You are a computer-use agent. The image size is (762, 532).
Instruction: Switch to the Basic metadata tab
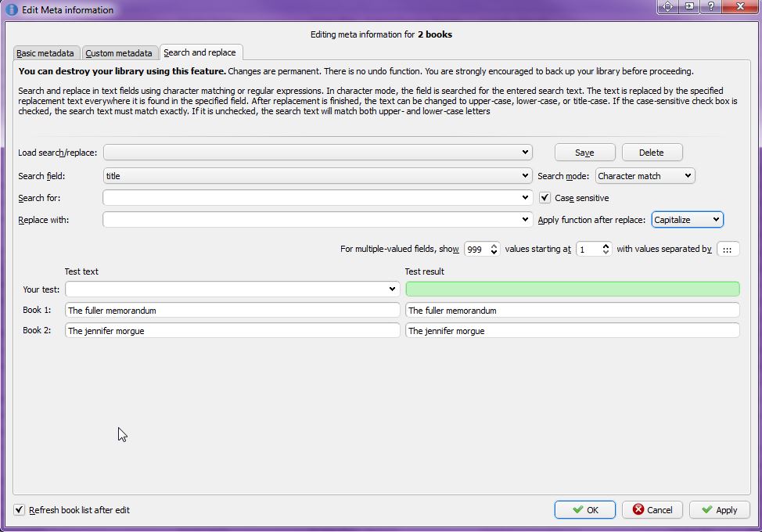(x=45, y=53)
